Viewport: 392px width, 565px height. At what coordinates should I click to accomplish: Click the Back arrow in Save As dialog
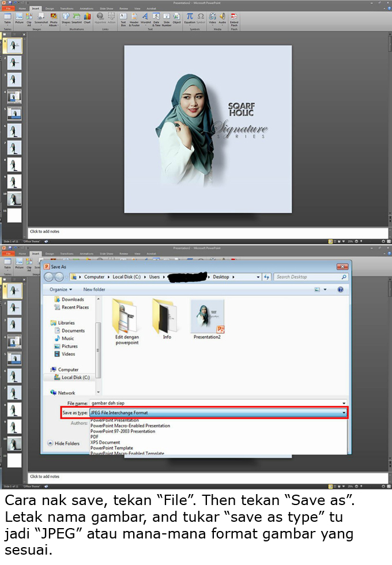(x=48, y=277)
